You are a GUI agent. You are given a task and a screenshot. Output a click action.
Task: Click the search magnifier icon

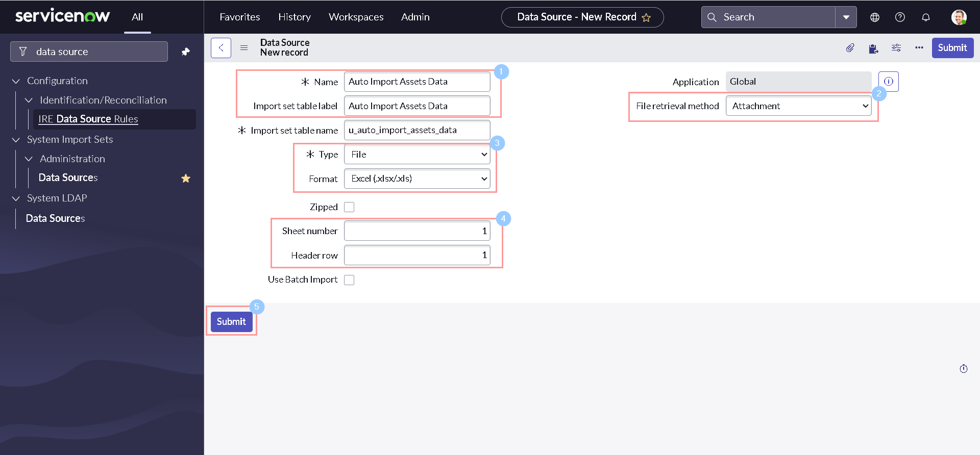[x=712, y=17]
